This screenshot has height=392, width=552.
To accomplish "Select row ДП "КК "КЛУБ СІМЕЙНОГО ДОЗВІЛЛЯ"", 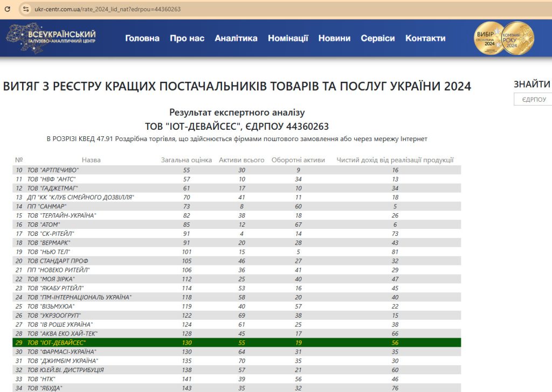I will click(x=237, y=198).
